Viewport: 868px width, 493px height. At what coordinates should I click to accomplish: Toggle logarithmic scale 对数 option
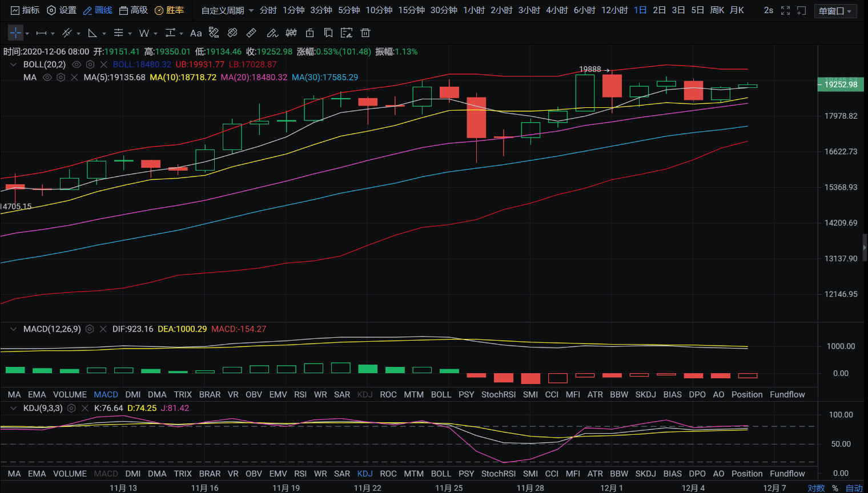point(815,488)
